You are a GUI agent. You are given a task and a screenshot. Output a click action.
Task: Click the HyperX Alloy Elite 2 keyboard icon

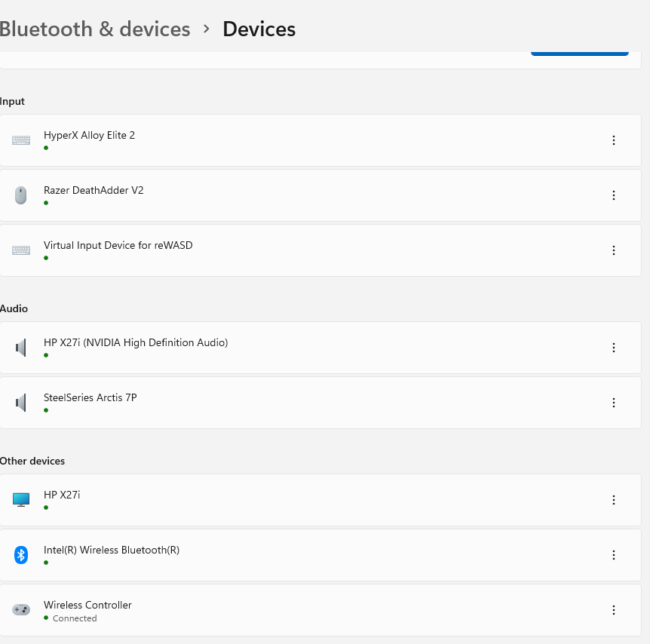[21, 140]
